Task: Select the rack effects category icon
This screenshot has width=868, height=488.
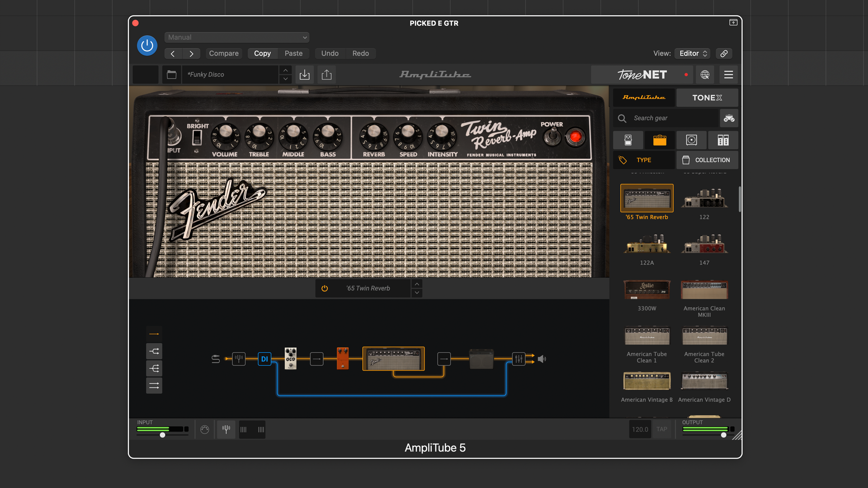Action: pyautogui.click(x=723, y=141)
